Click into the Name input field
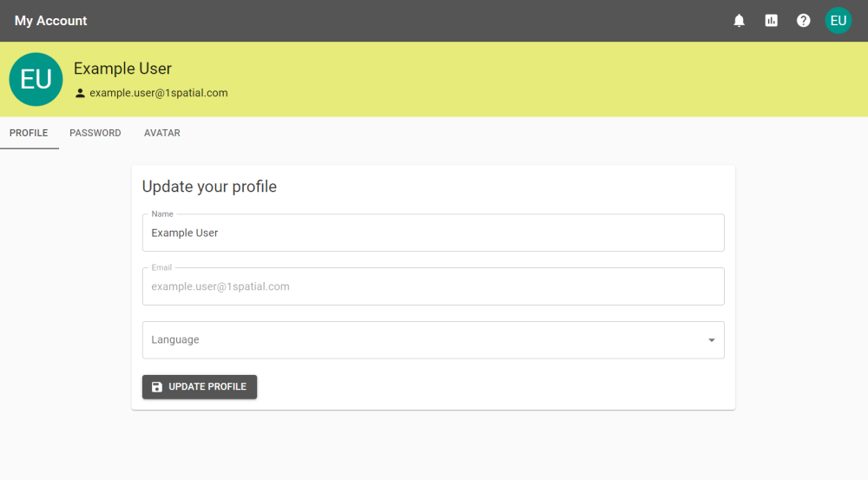 (433, 233)
